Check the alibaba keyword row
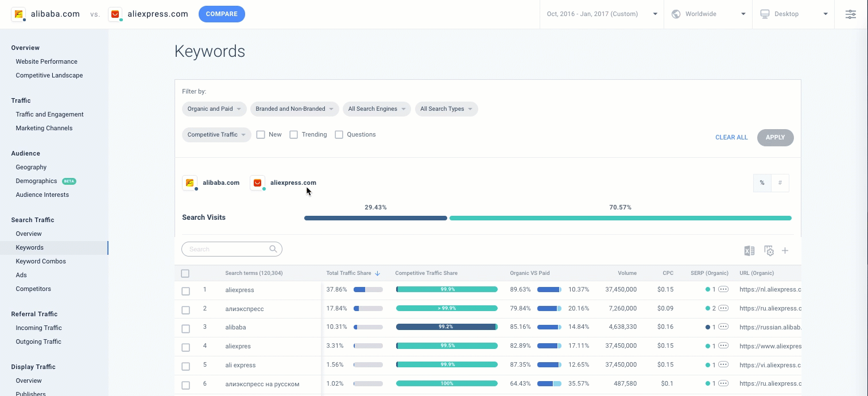The width and height of the screenshot is (868, 396). tap(185, 329)
